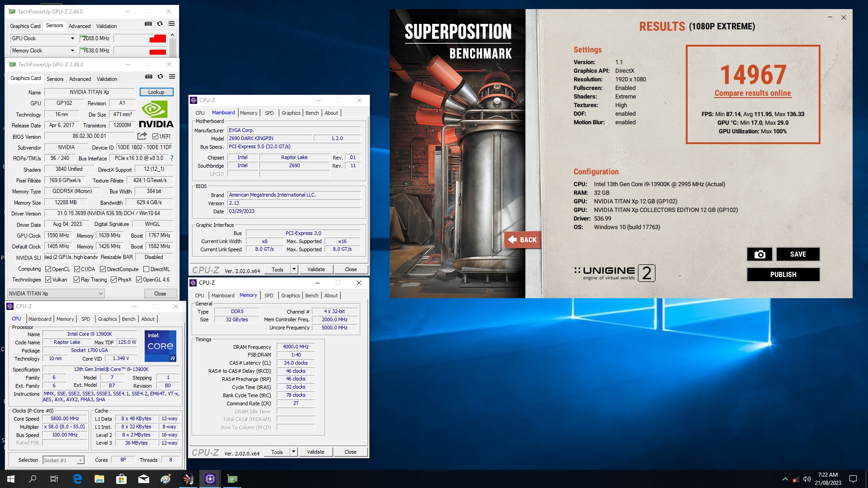Viewport: 868px width, 488px height.
Task: Open menu icon in sensors GPU-Z window
Action: coord(171,24)
